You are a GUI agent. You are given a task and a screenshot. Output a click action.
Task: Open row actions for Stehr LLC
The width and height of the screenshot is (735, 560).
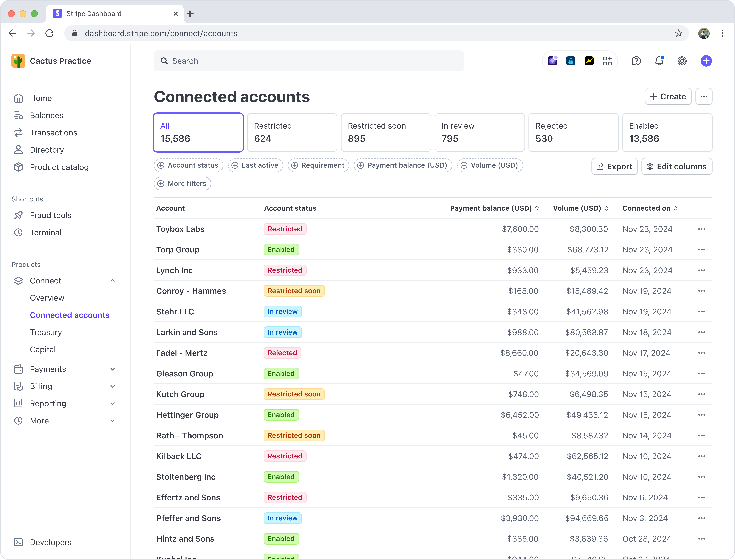702,312
